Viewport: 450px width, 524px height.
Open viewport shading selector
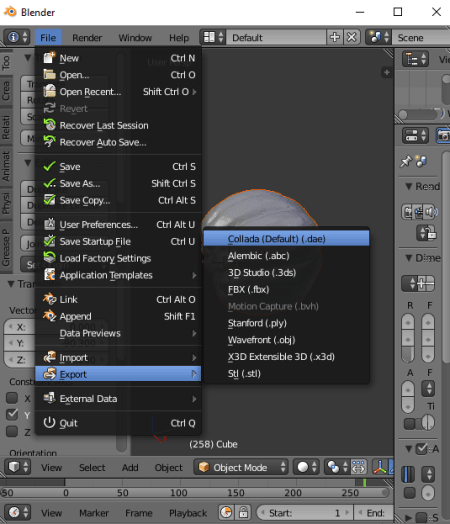point(307,467)
